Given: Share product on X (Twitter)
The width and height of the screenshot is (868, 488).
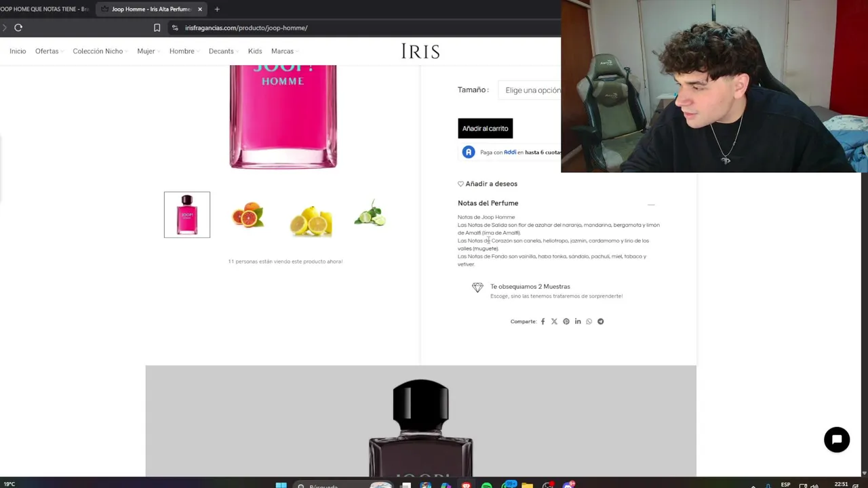Looking at the screenshot, I should tap(554, 321).
